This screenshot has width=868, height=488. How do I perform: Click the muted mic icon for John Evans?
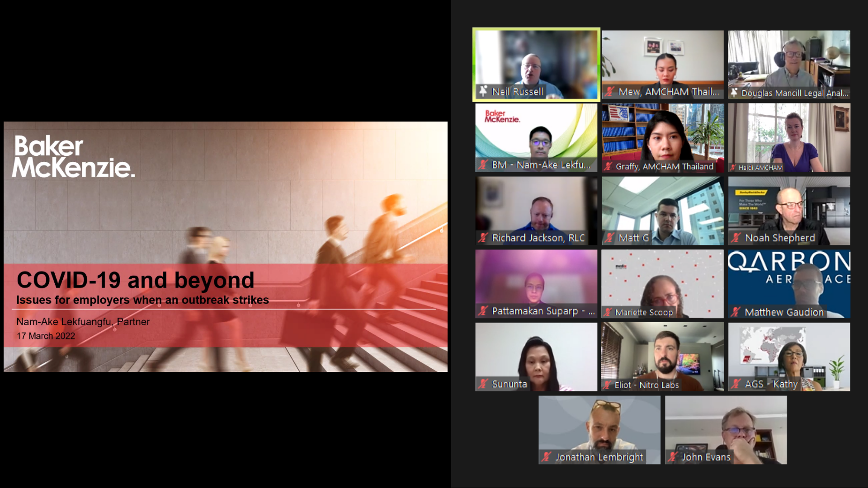(x=673, y=457)
